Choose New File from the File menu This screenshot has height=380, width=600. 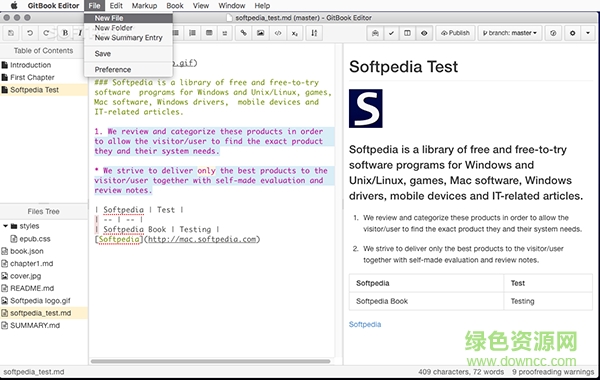[128, 18]
